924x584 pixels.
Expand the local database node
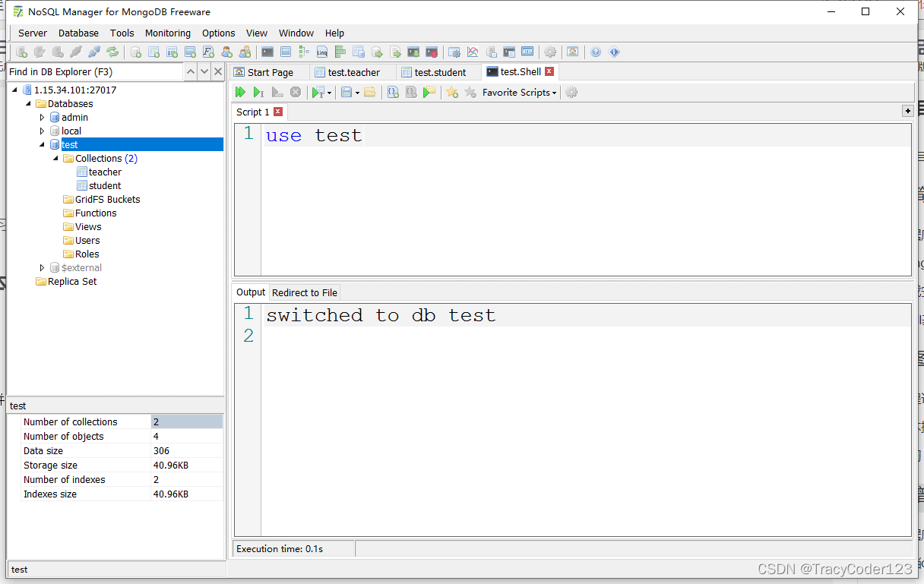point(42,131)
